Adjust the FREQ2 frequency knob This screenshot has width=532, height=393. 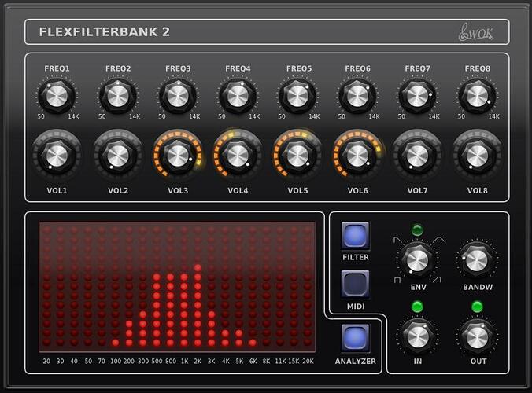[x=118, y=96]
